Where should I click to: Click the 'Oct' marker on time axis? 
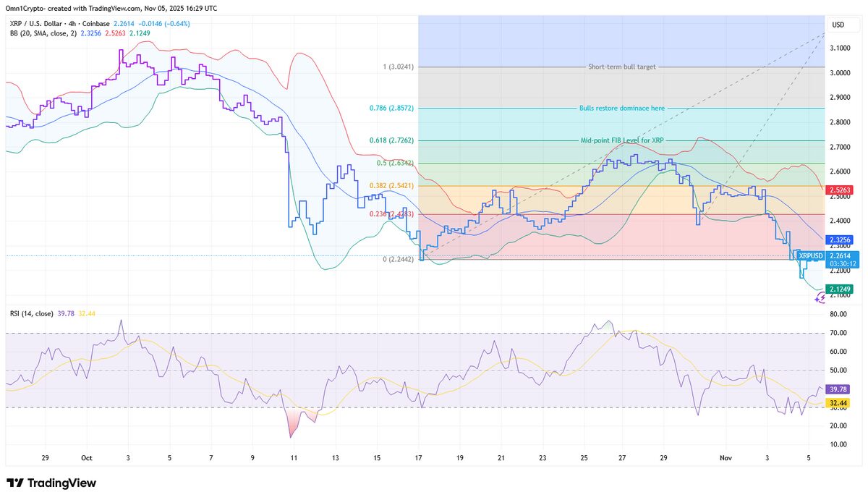(87, 458)
